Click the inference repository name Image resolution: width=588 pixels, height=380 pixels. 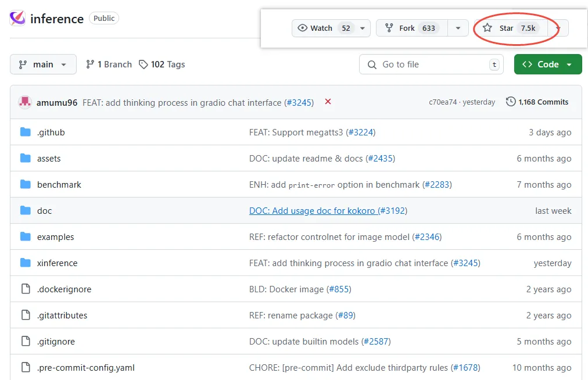tap(57, 19)
